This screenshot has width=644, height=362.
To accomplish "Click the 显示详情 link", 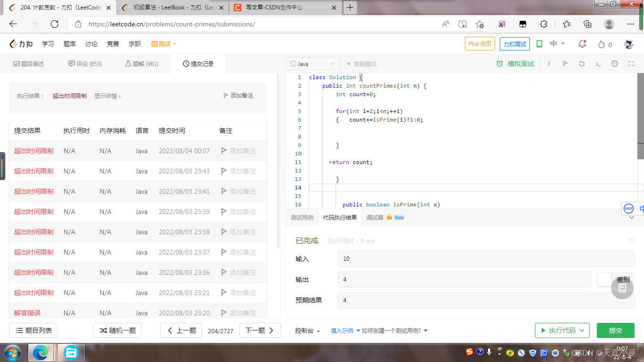I will (107, 96).
